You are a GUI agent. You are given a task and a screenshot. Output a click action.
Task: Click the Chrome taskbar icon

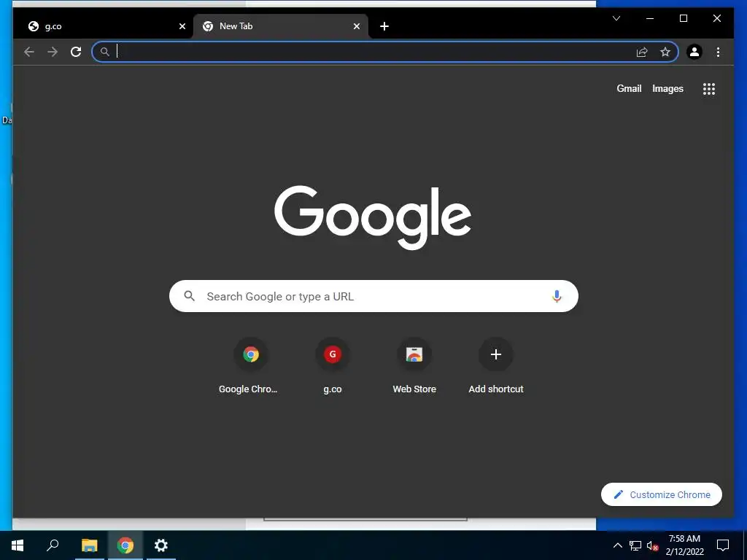point(125,545)
